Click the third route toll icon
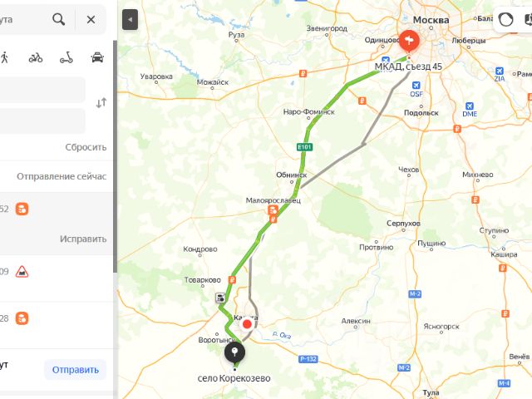 [22, 318]
